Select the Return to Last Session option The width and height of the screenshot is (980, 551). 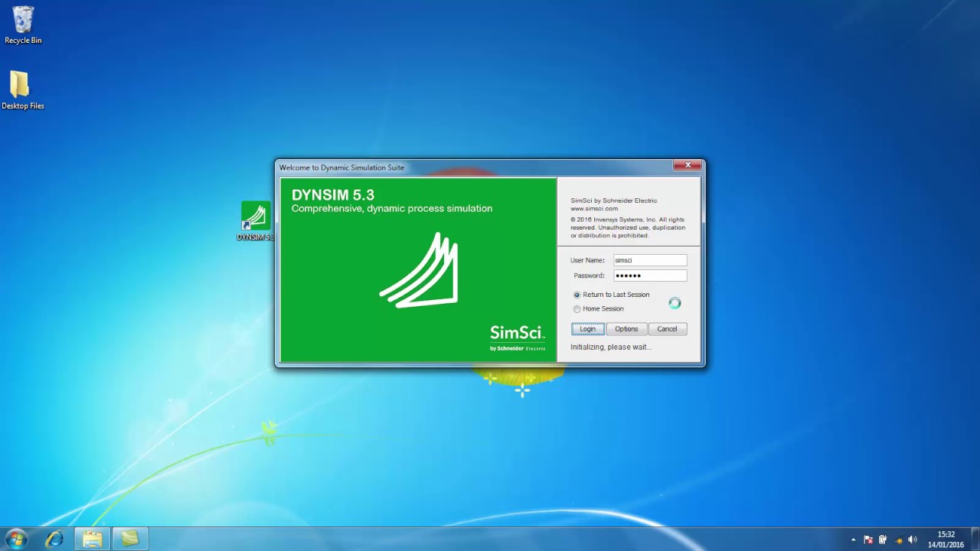click(x=612, y=295)
